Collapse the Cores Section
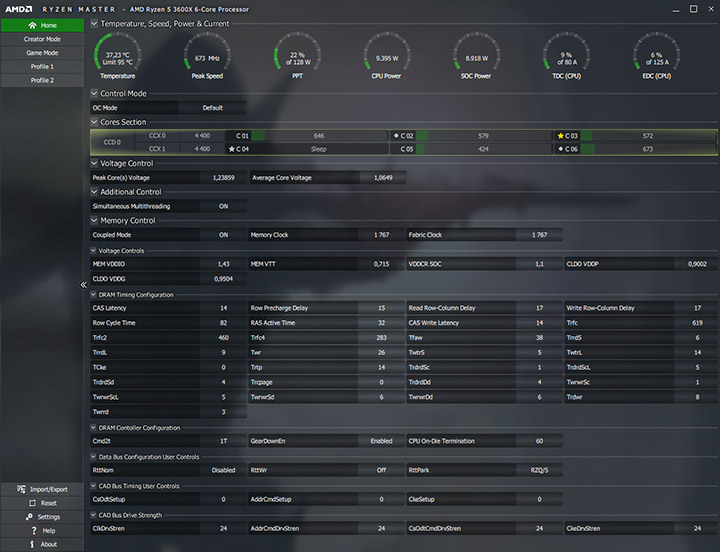Viewport: 720px width, 552px height. pos(94,122)
